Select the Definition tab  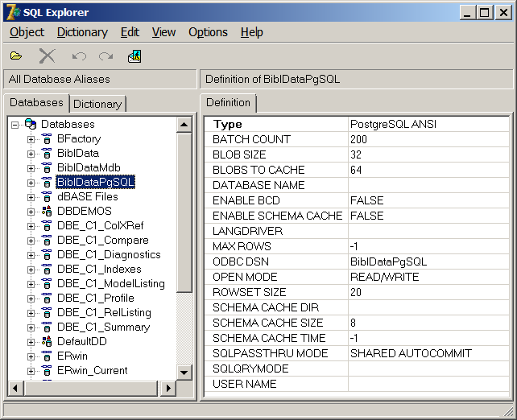coord(228,103)
